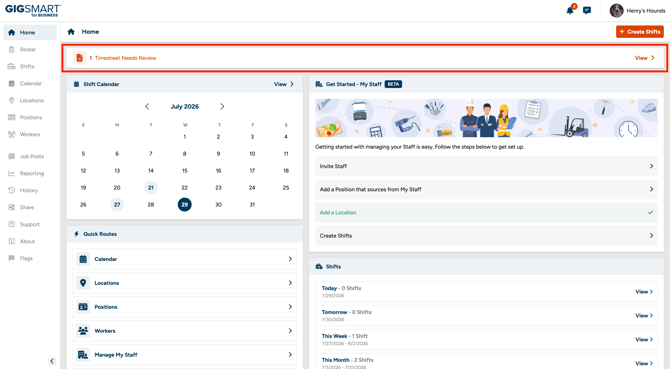Click the Quick Routes Locations pin icon
The image size is (670, 369).
tap(83, 283)
